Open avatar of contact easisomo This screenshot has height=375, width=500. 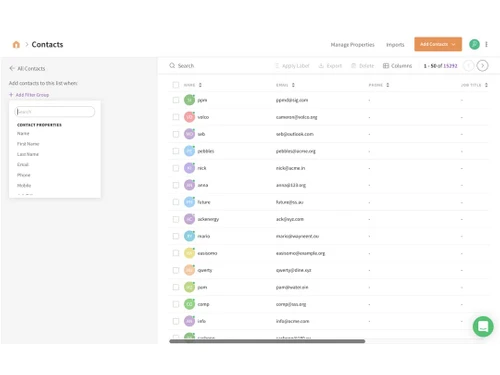click(x=189, y=253)
